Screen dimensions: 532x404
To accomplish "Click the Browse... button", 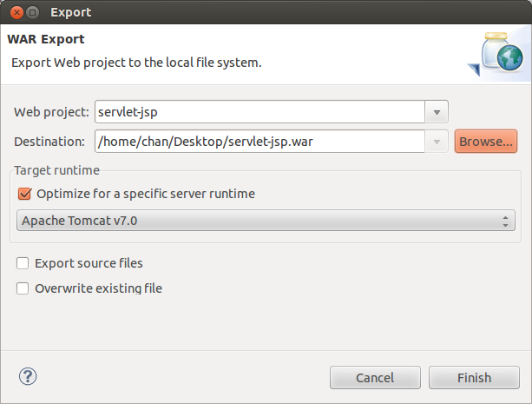I will pyautogui.click(x=486, y=142).
